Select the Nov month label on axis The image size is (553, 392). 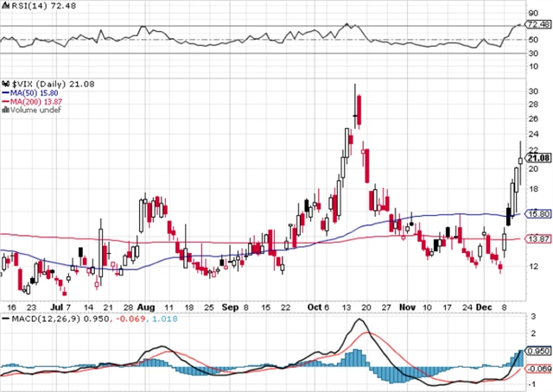406,306
